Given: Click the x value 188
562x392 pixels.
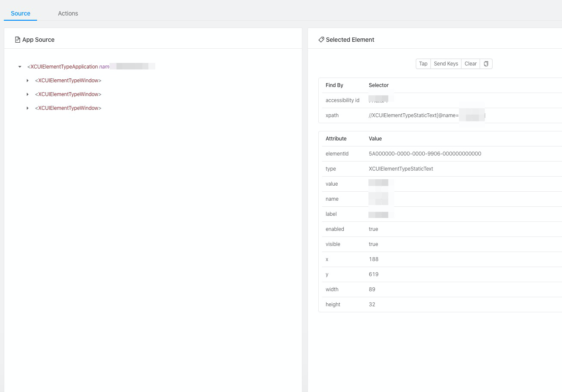Looking at the screenshot, I should tap(374, 259).
